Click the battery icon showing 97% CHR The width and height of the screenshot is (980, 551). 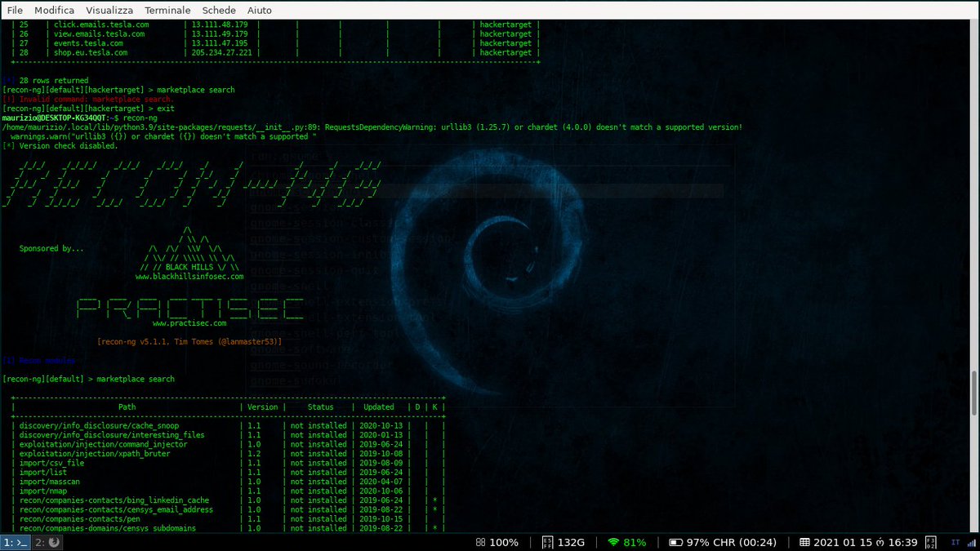click(675, 543)
